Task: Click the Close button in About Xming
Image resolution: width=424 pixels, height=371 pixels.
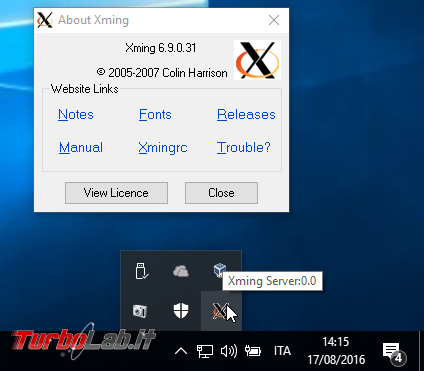Action: pyautogui.click(x=221, y=193)
